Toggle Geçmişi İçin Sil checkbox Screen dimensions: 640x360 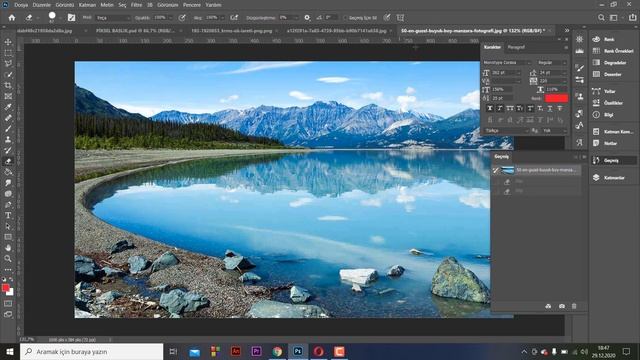click(x=345, y=18)
